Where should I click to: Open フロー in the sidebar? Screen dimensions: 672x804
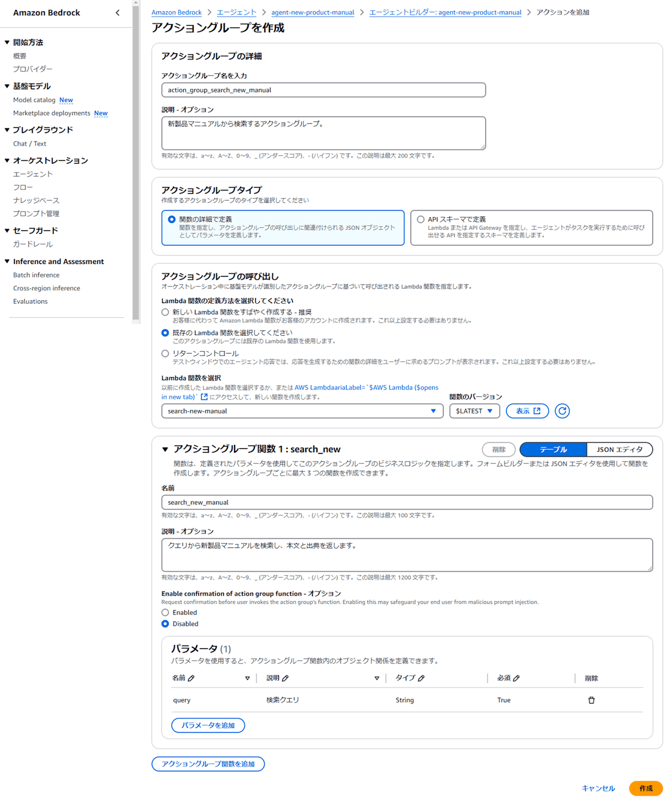23,187
